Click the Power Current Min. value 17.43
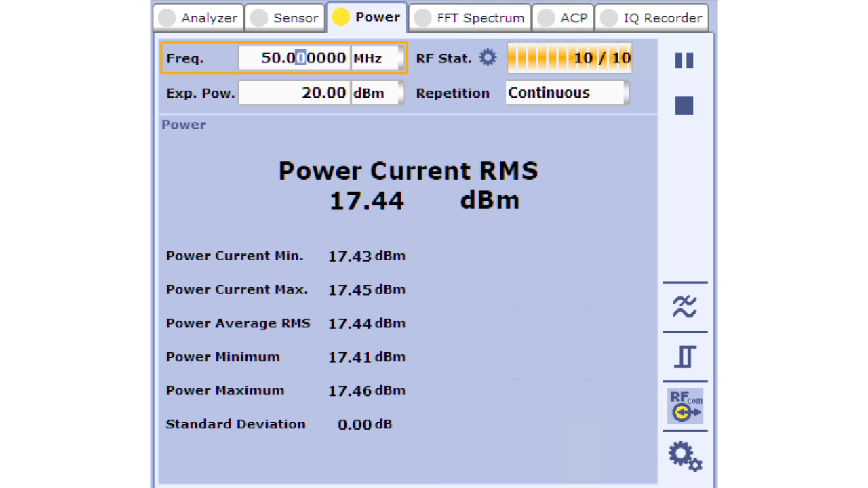Screen dimensions: 868x488 (350, 256)
